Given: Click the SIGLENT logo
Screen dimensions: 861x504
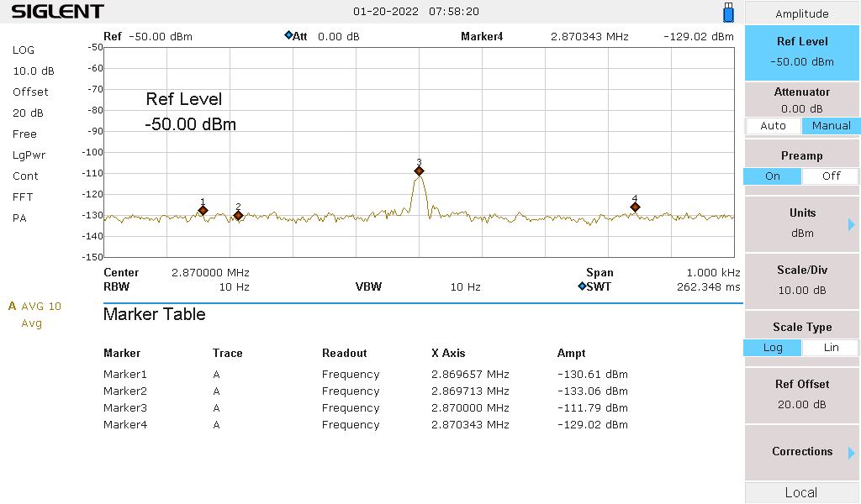Looking at the screenshot, I should [58, 12].
